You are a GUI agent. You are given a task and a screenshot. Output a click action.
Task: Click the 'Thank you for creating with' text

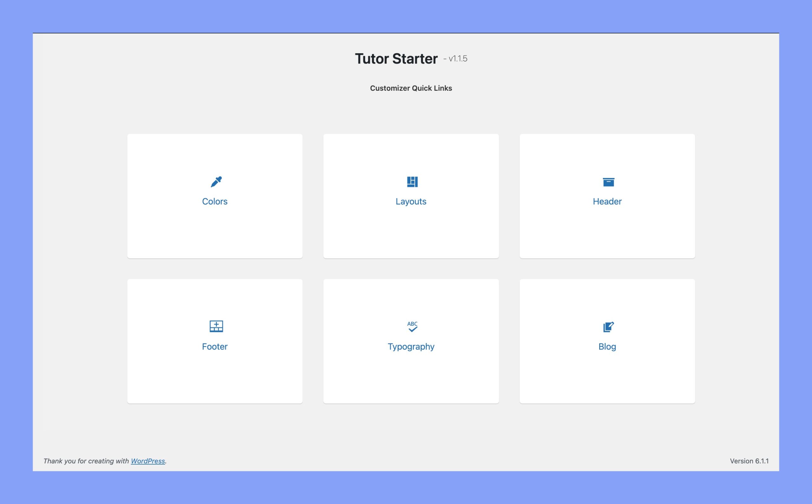tap(86, 461)
